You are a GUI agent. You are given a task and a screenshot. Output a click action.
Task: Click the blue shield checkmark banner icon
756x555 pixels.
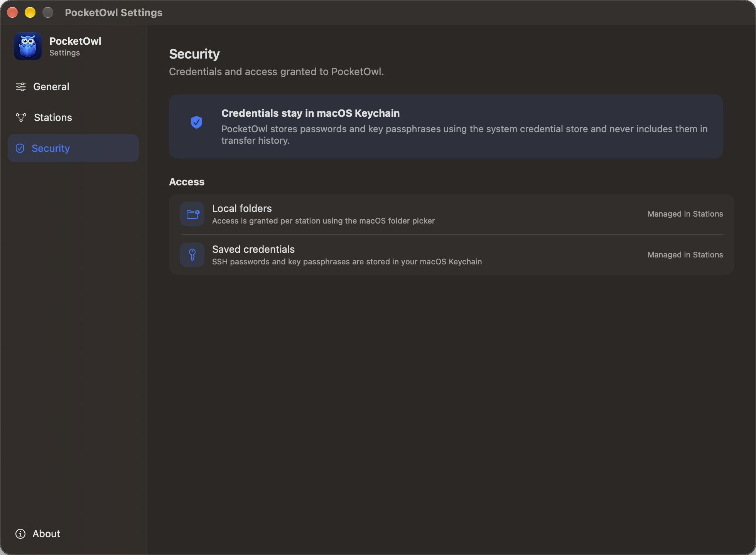tap(197, 123)
